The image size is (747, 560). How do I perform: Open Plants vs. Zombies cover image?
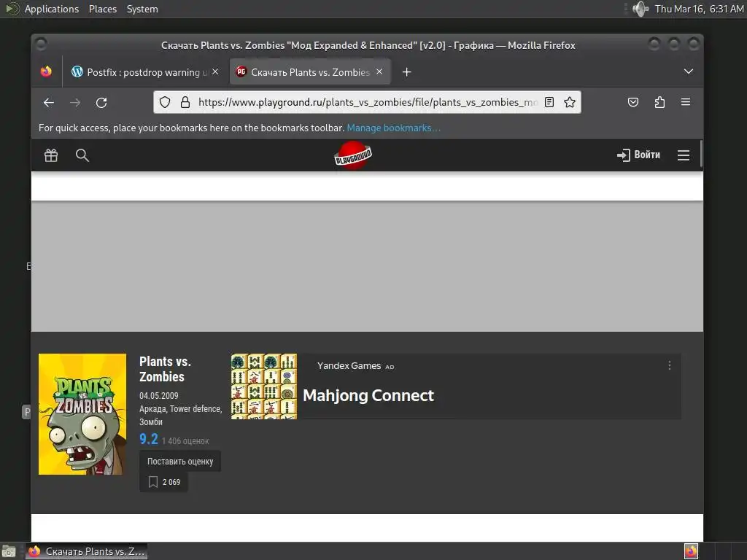point(82,414)
